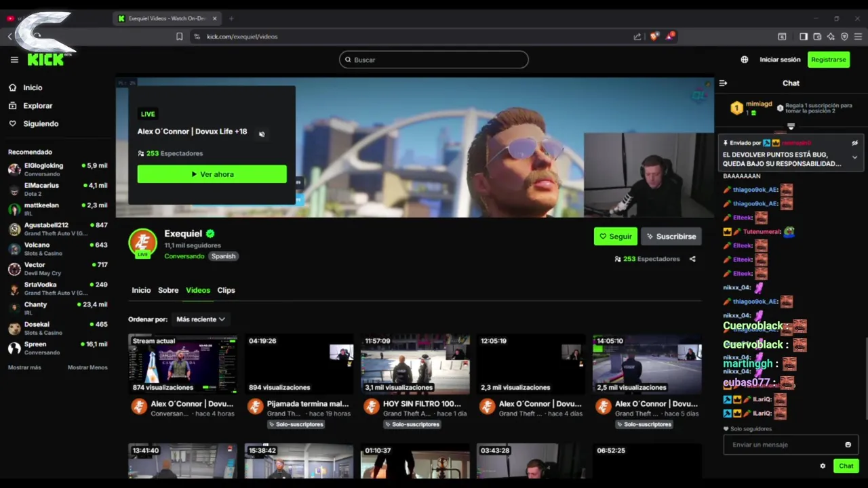Viewport: 868px width, 488px height.
Task: Focus the Enviar un mensaje chat input
Action: tap(783, 445)
